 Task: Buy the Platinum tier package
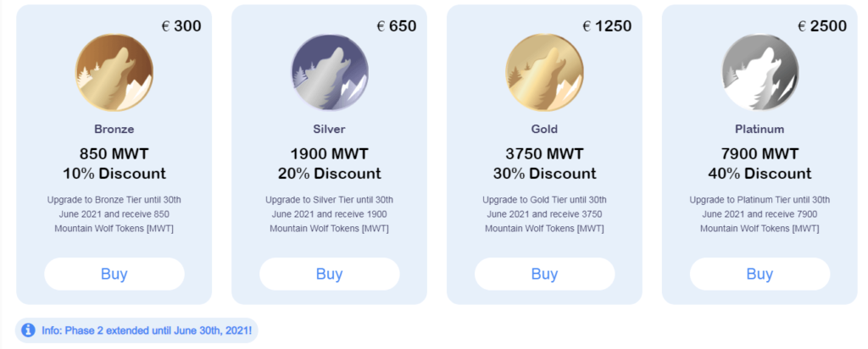point(759,274)
